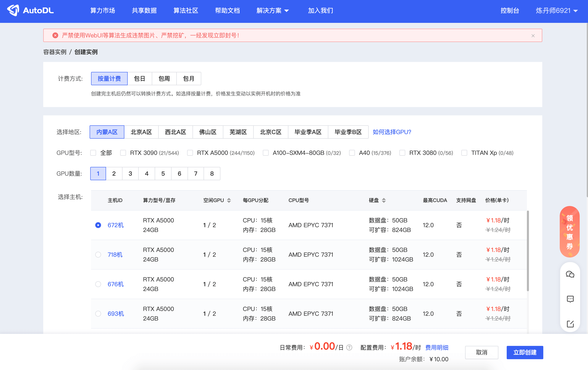The image size is (588, 370).
Task: Select 包日 billing mode
Action: click(140, 79)
